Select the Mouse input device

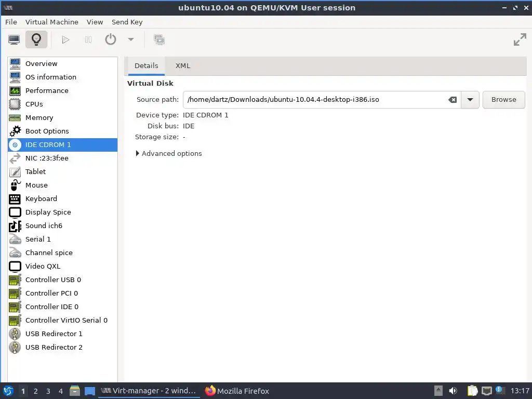point(62,185)
